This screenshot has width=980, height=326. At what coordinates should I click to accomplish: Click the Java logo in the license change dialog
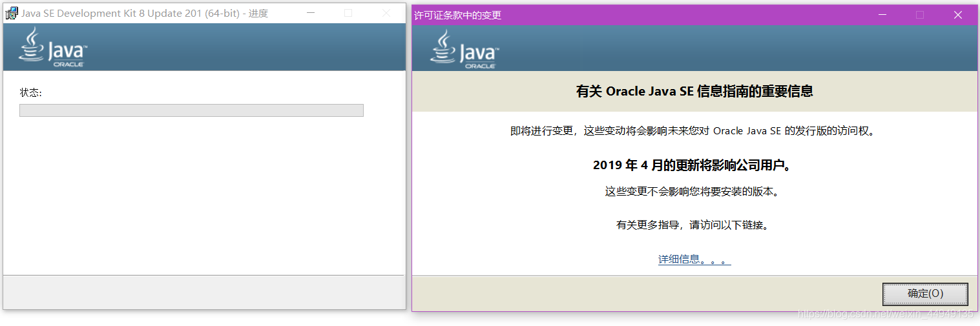(x=463, y=49)
